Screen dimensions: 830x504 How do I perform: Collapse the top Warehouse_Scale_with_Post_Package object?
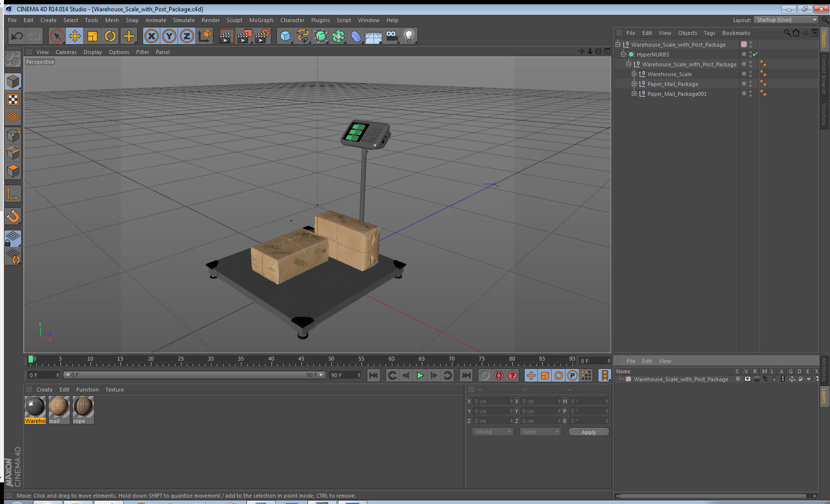(x=618, y=44)
